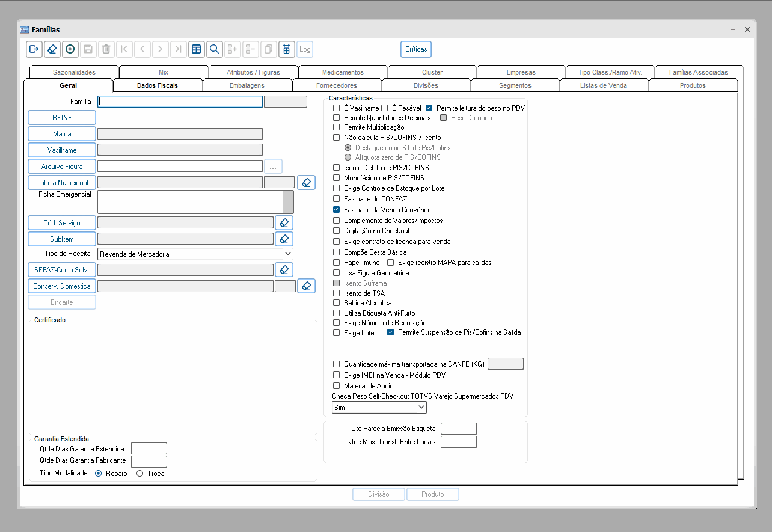Click the Tabela Nutricional button
This screenshot has height=532, width=772.
click(62, 183)
